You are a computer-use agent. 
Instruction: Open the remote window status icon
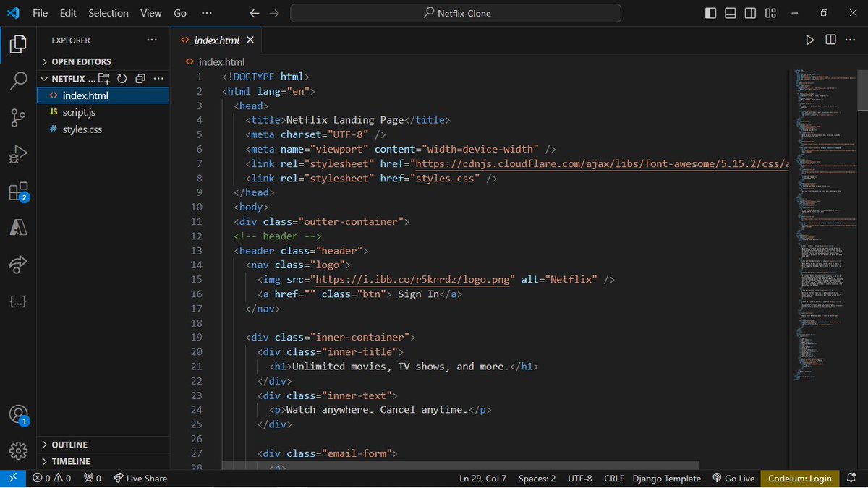point(12,478)
